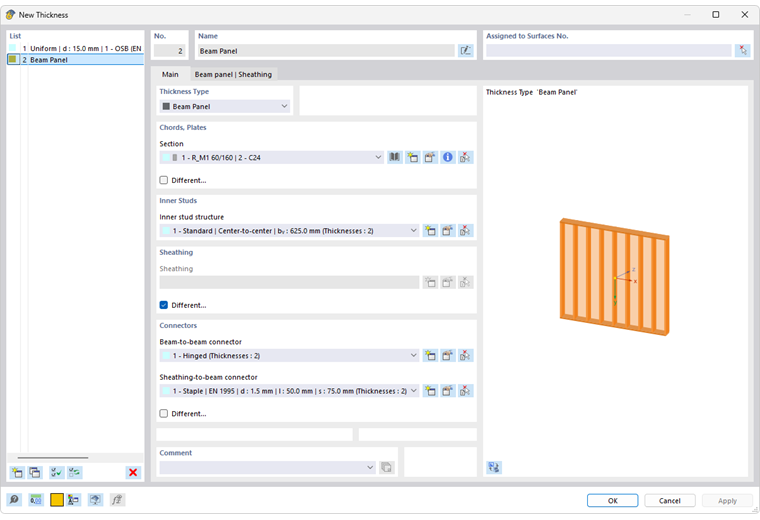The image size is (760, 520).
Task: Click the No. field showing 2
Action: (169, 50)
